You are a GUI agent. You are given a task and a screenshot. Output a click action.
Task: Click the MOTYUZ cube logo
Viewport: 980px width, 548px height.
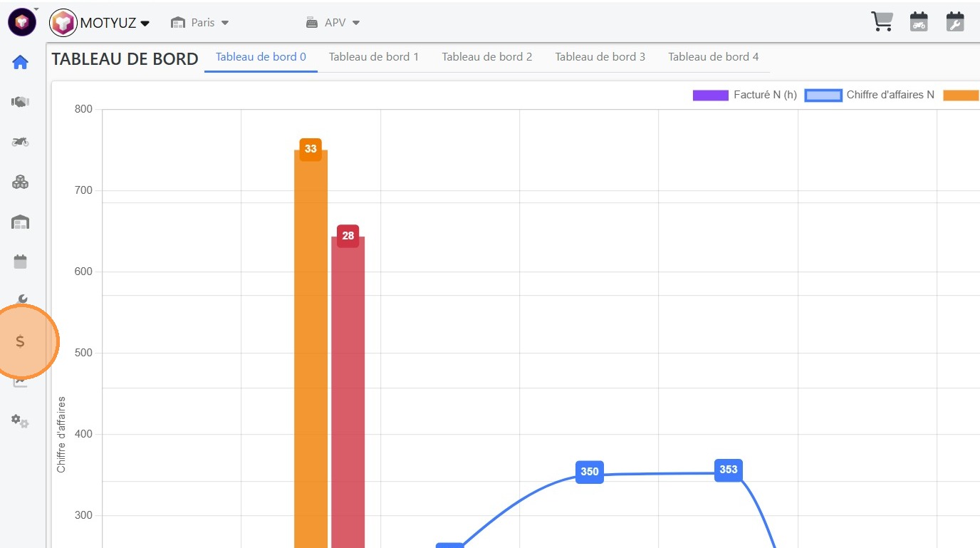[x=63, y=23]
